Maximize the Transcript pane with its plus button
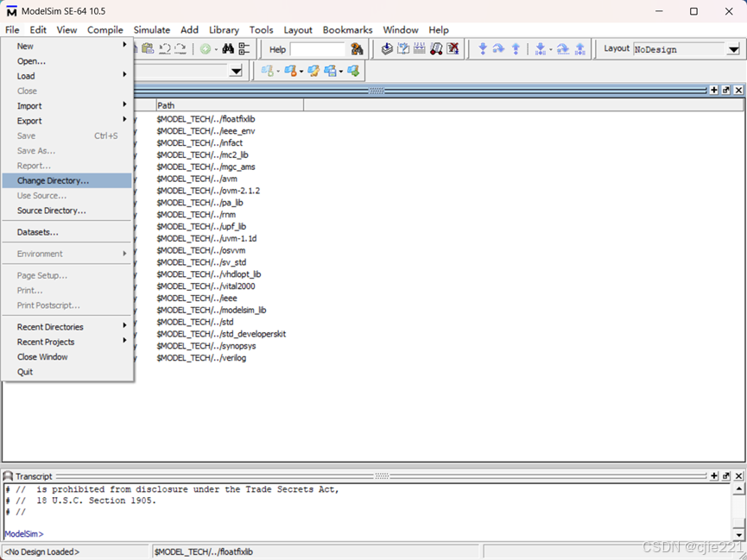The width and height of the screenshot is (747, 560). point(713,475)
